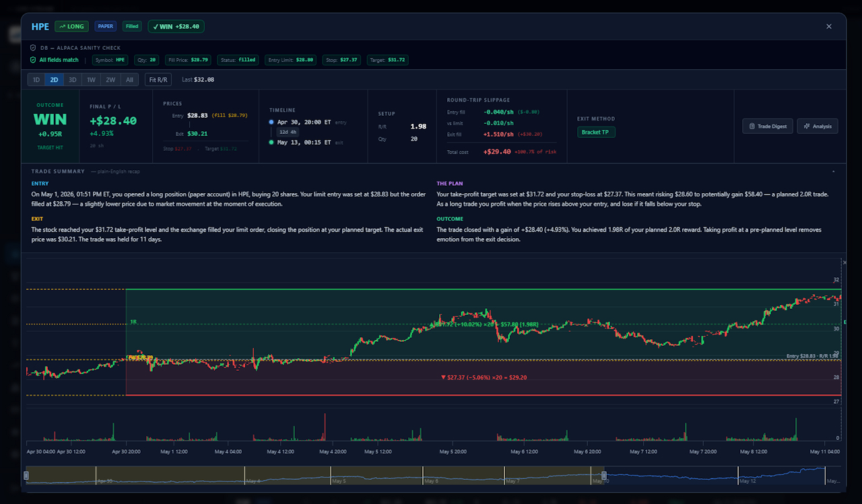Click the green exit dot in Timeline
Image resolution: width=862 pixels, height=504 pixels.
(271, 142)
